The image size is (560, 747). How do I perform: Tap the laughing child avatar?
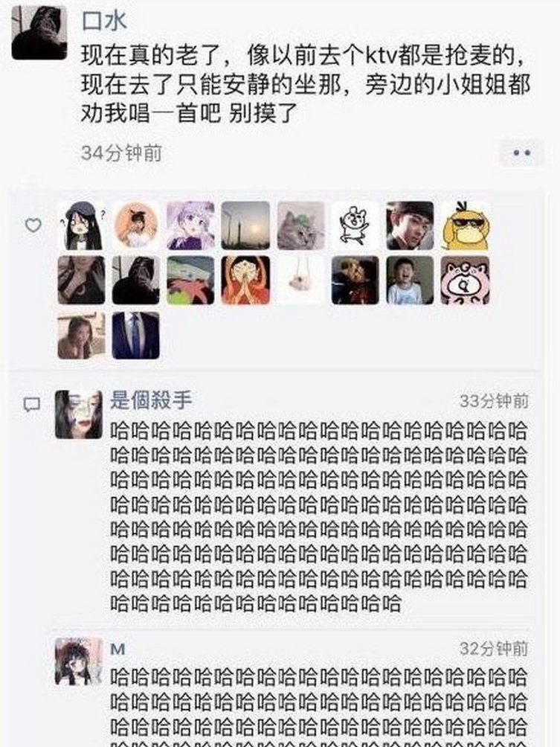tap(410, 280)
